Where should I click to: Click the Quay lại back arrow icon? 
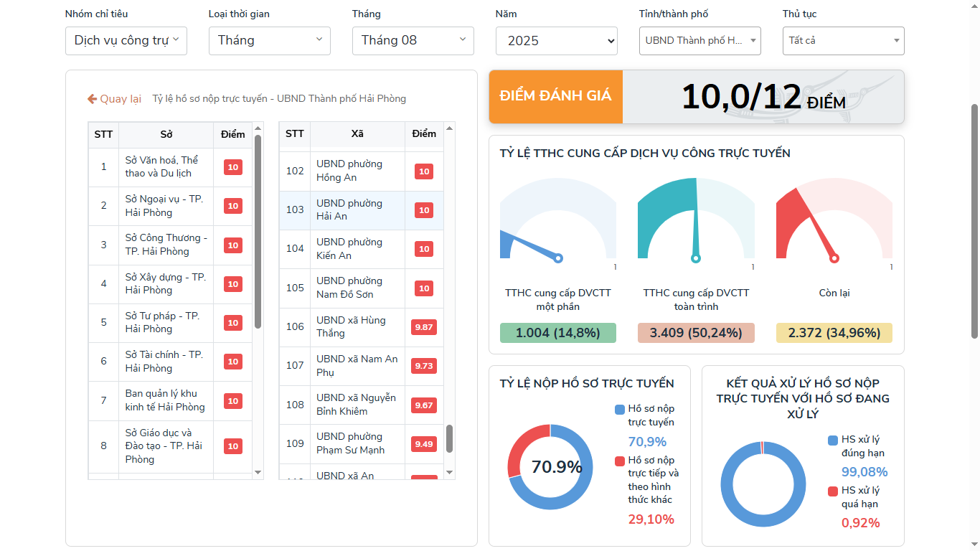coord(92,99)
